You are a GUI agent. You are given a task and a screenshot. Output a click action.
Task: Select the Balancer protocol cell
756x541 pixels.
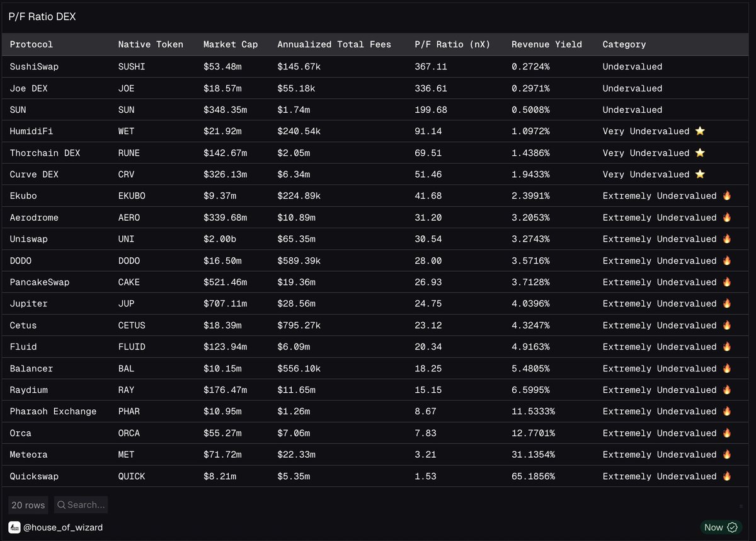(31, 369)
